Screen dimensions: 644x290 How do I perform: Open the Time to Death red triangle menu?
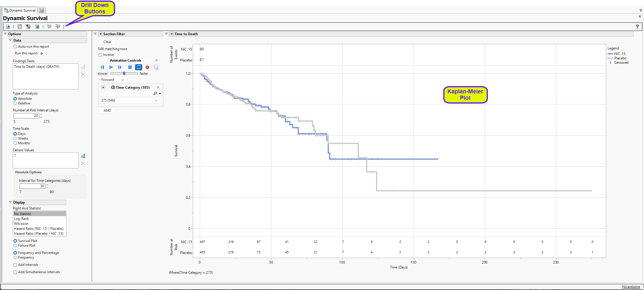tap(172, 34)
